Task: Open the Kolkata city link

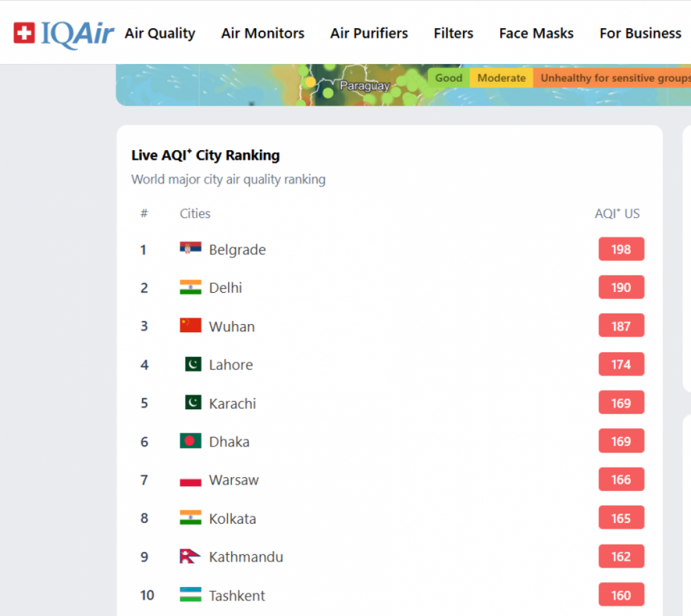Action: pyautogui.click(x=233, y=519)
